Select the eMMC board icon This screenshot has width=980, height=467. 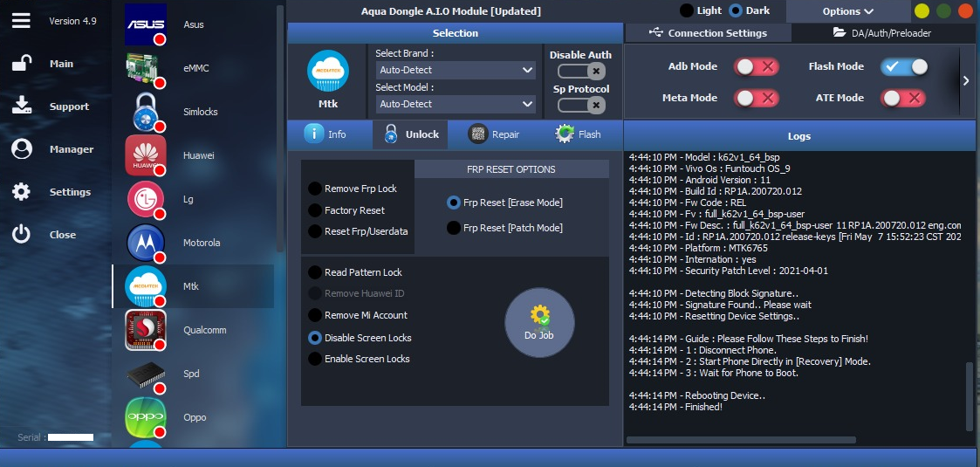point(146,68)
